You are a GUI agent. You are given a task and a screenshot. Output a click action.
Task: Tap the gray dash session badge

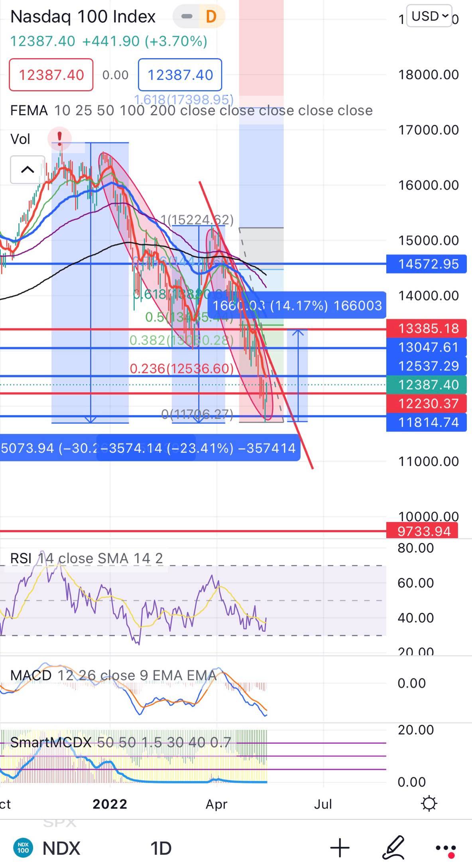(x=187, y=16)
